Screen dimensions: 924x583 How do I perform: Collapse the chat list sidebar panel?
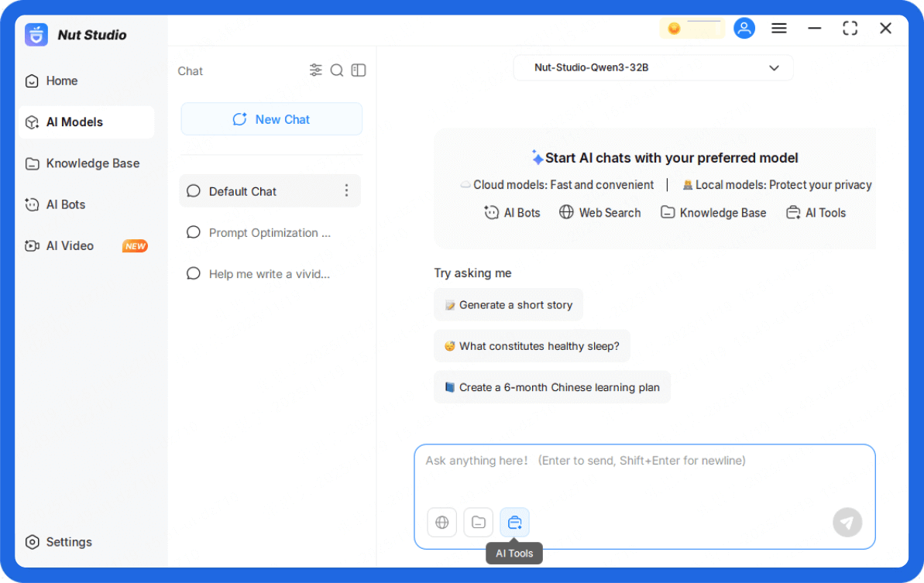click(x=358, y=70)
